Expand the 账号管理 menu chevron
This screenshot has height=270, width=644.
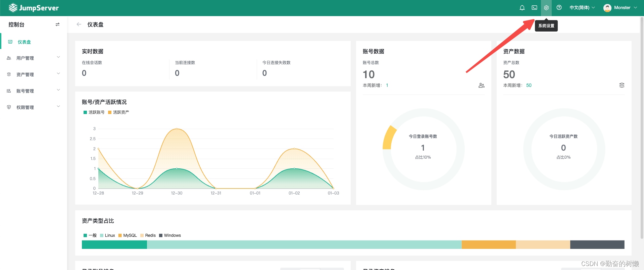58,90
